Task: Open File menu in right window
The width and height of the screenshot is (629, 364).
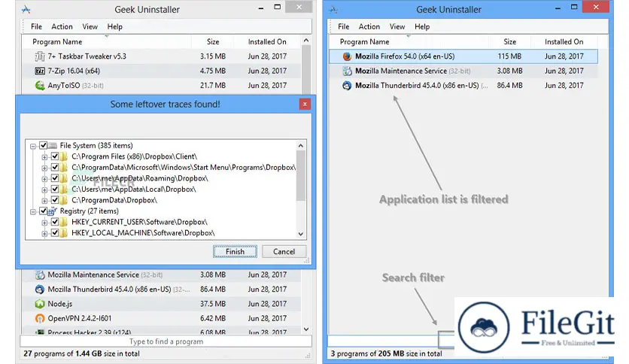Action: [x=344, y=27]
